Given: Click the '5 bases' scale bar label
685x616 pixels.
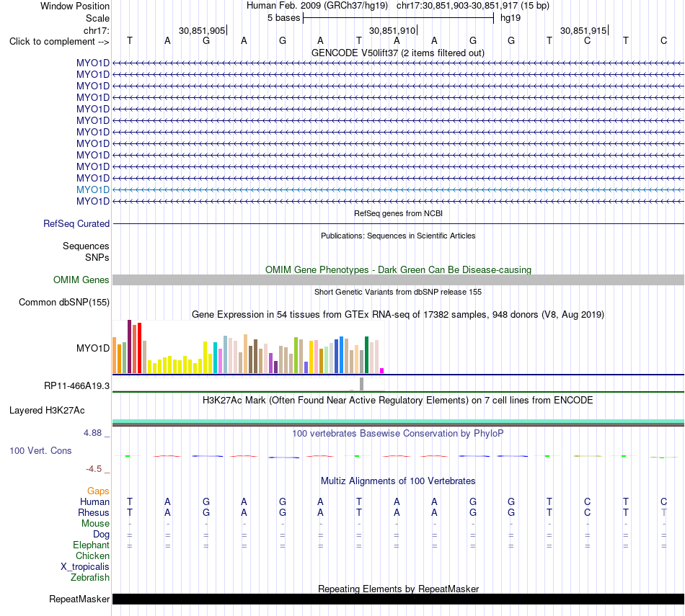Looking at the screenshot, I should click(284, 18).
